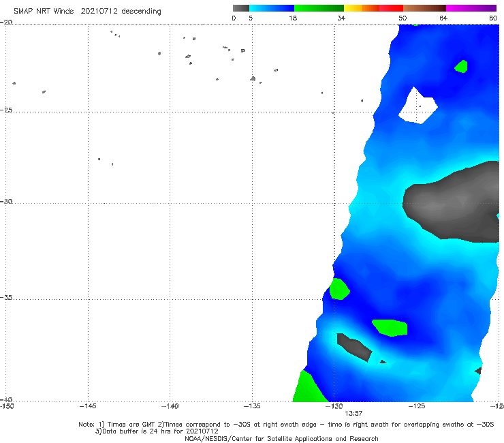Click the red segment of the color bar

pos(391,8)
